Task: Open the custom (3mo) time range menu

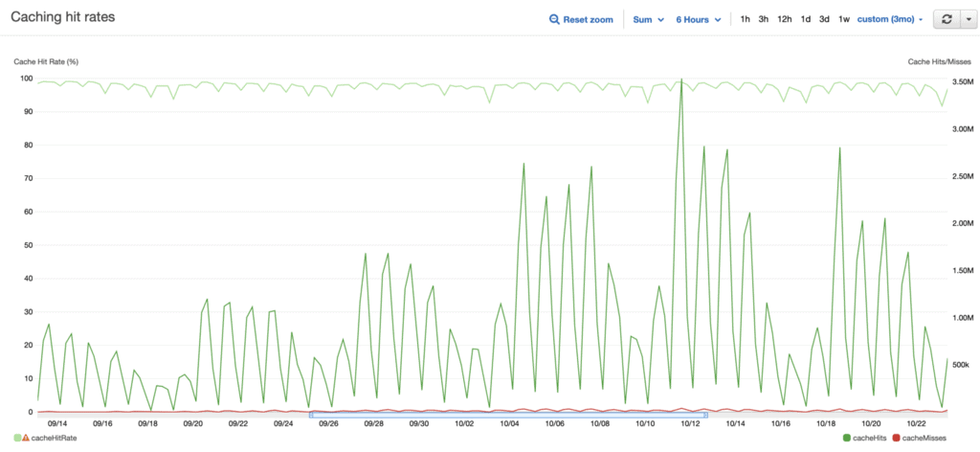Action: pos(890,19)
